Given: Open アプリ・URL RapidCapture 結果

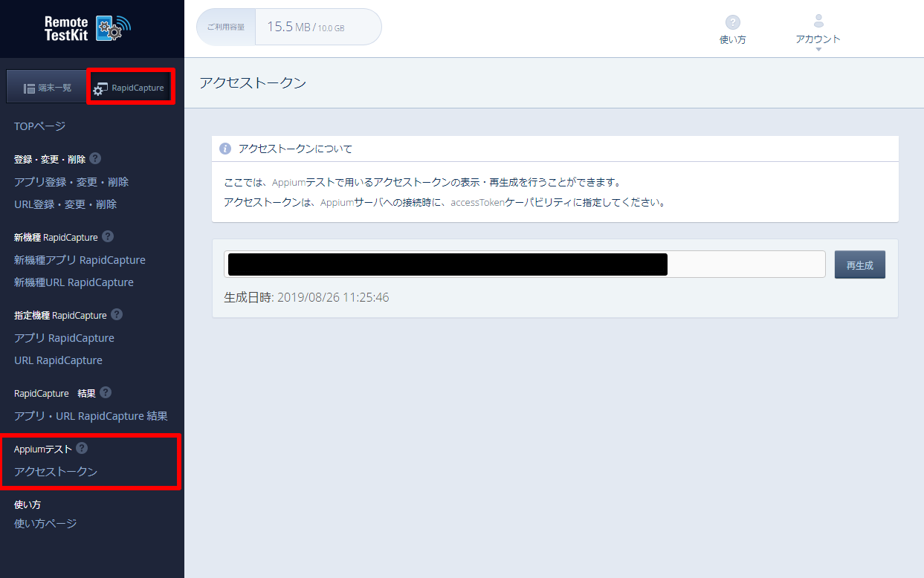Looking at the screenshot, I should click(x=91, y=416).
